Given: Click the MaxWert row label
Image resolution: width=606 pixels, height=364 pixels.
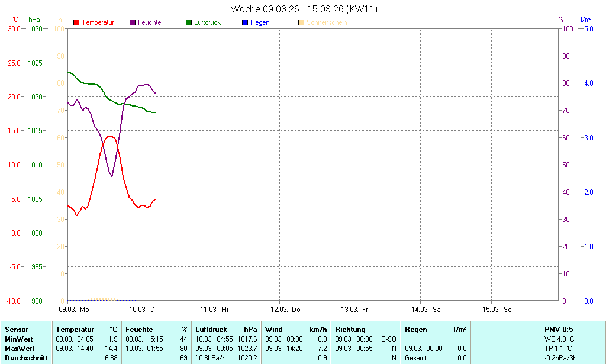Looking at the screenshot, I should point(21,349).
